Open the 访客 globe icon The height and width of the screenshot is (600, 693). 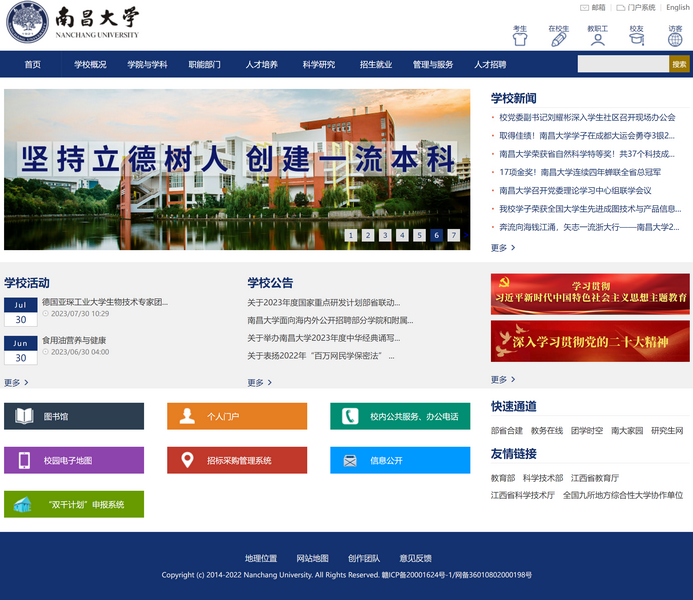pos(675,39)
